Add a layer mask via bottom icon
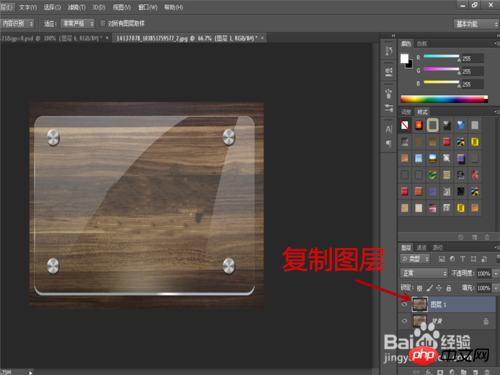Viewport: 500px width, 375px height. click(x=440, y=372)
